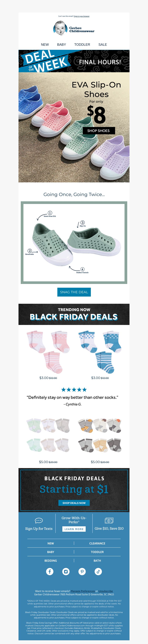Open the Manage Preferences link
This screenshot has height=644, width=148.
tap(83, 591)
